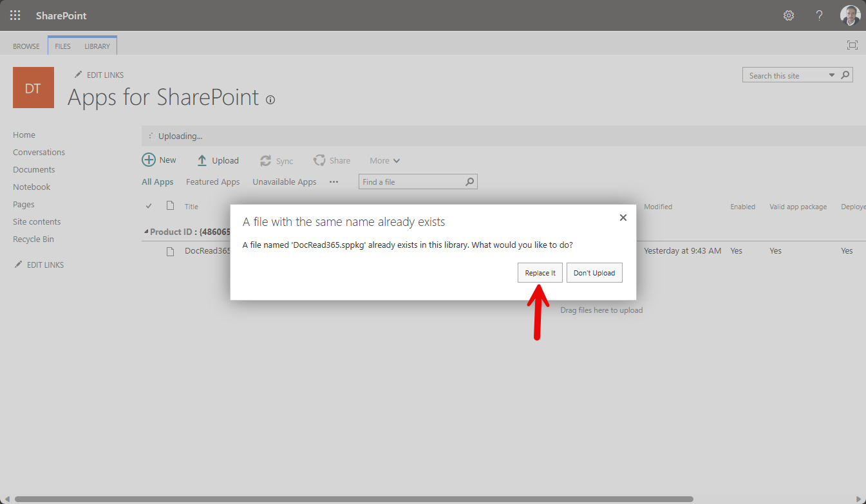Screen dimensions: 866x504
Task: Open the views ellipsis menu
Action: click(334, 182)
